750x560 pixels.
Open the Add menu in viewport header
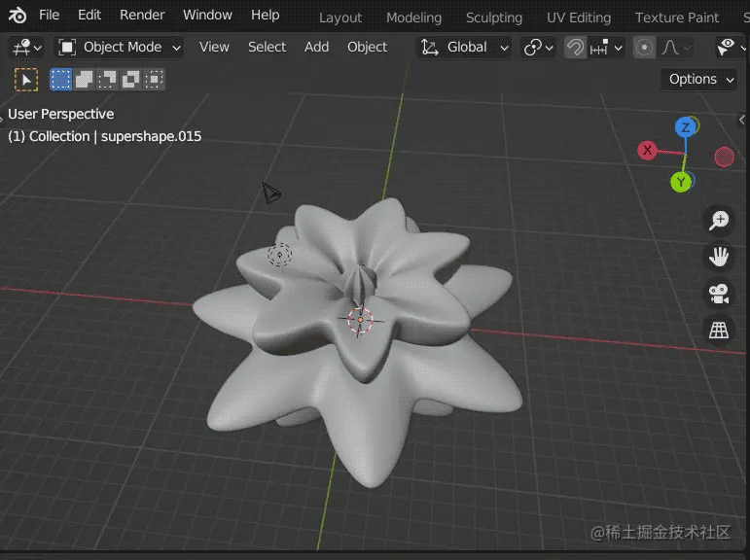pyautogui.click(x=317, y=48)
